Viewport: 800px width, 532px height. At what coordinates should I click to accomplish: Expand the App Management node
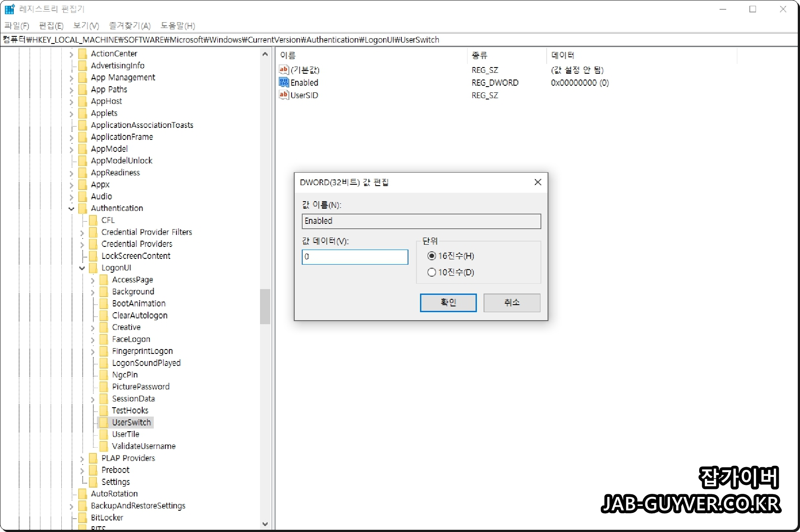tap(71, 78)
